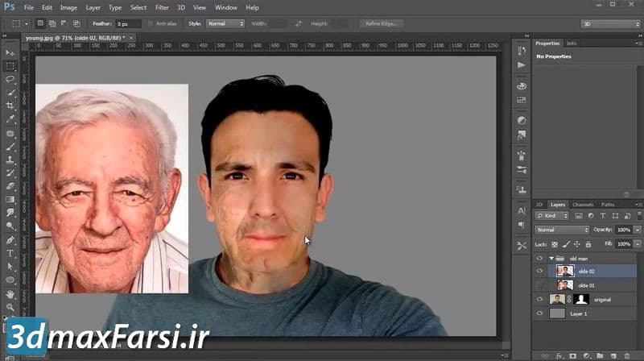Select the Horizontal Type tool
Viewport: 644px width, 361px height.
click(x=10, y=253)
